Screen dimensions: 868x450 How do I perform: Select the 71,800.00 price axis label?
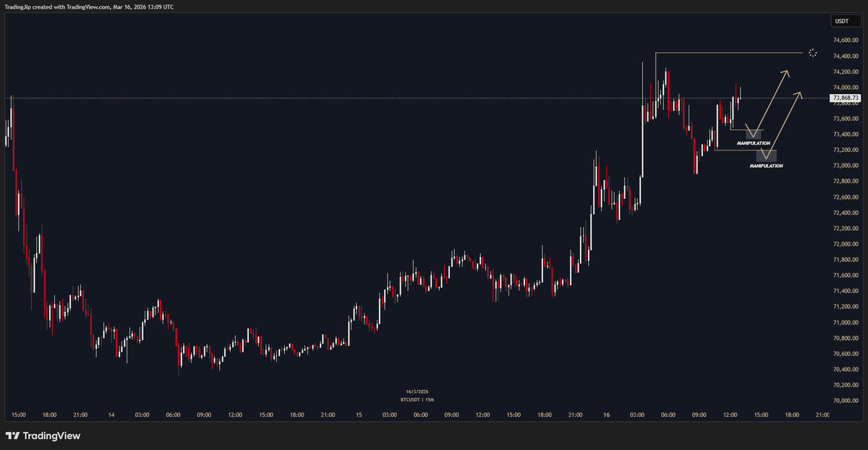point(846,260)
